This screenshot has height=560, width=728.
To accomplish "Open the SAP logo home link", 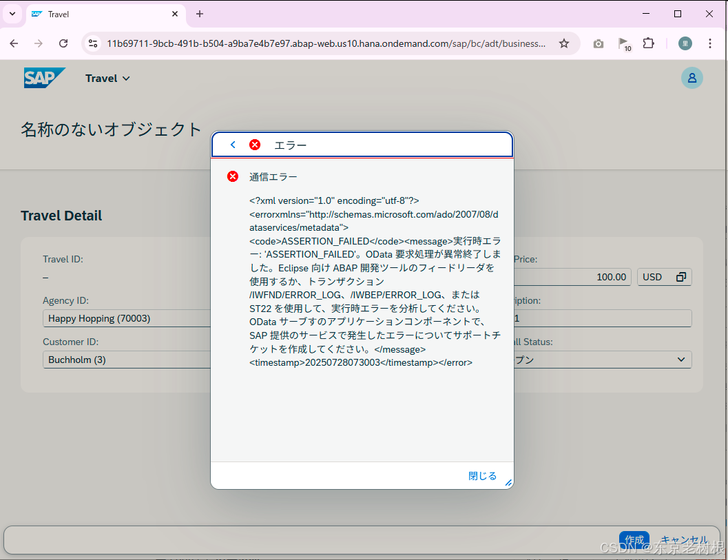I will click(x=43, y=78).
